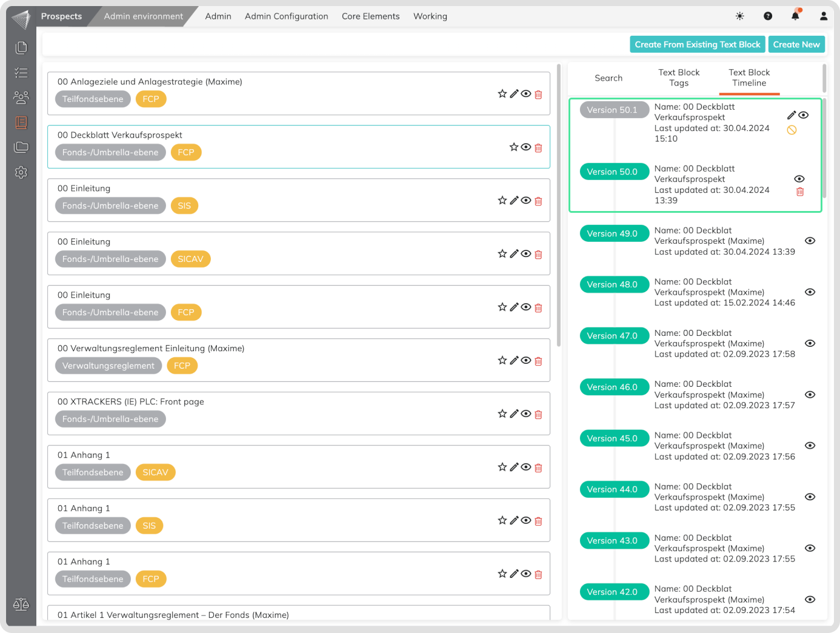This screenshot has height=633, width=840.
Task: Click the text block list scrollbar
Action: click(x=558, y=206)
